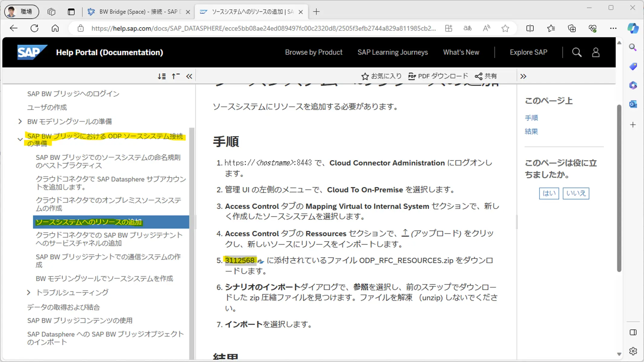This screenshot has width=644, height=362.
Task: Click 共有 share button
Action: coord(485,76)
